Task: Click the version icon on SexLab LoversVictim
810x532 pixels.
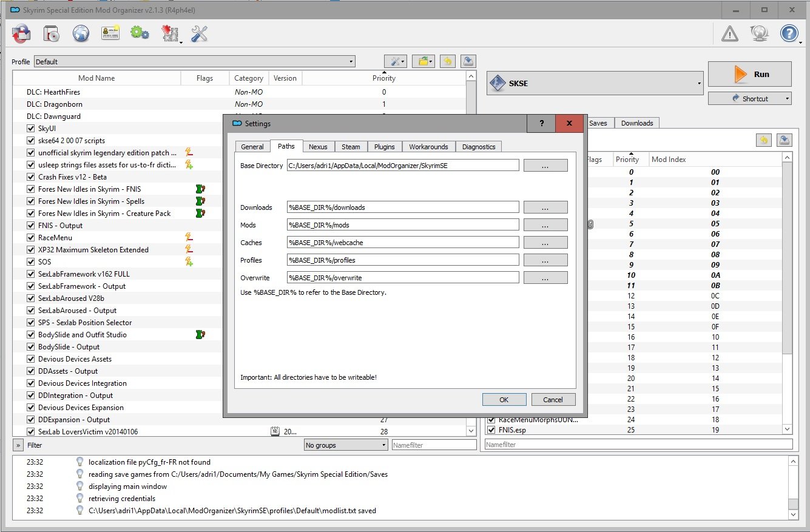Action: tap(274, 432)
